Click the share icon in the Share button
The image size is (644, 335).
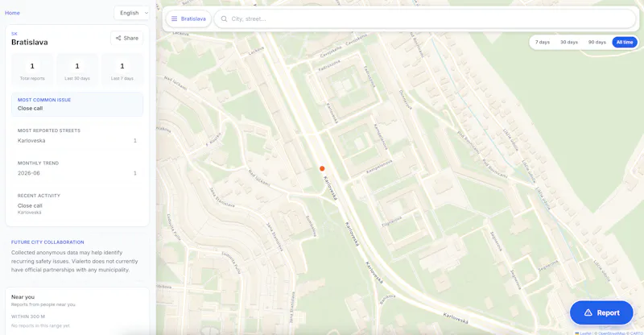[118, 38]
